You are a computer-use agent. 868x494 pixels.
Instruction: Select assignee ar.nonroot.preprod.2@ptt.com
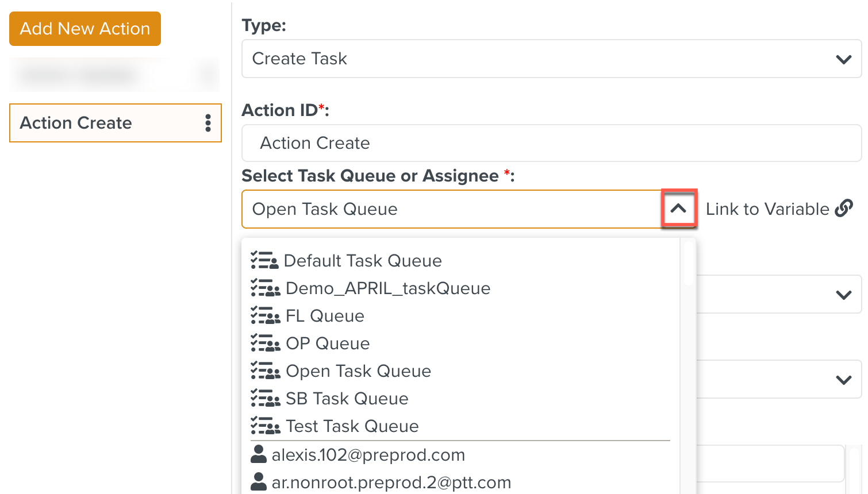pos(391,483)
